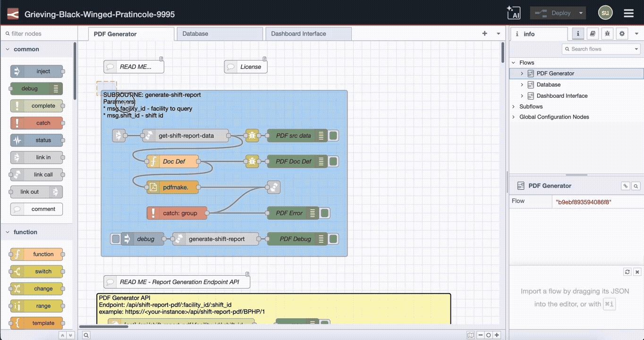This screenshot has height=340, width=644.
Task: Open the main hamburger menu
Action: tap(628, 13)
